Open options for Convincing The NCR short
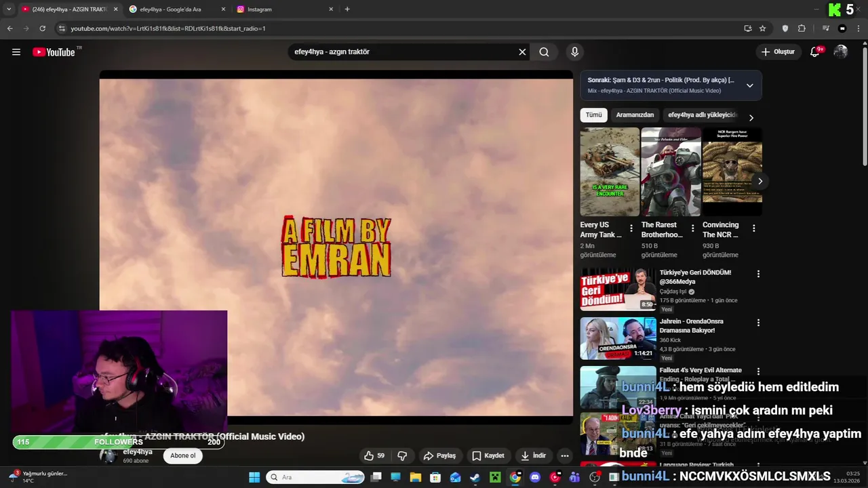Image resolution: width=868 pixels, height=488 pixels. (x=753, y=228)
